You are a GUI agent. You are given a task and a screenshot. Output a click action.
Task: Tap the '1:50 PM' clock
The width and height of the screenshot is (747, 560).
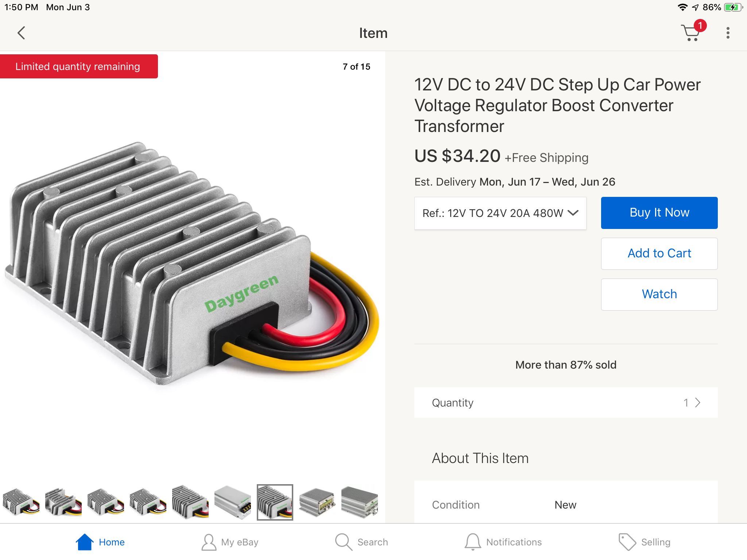(21, 7)
